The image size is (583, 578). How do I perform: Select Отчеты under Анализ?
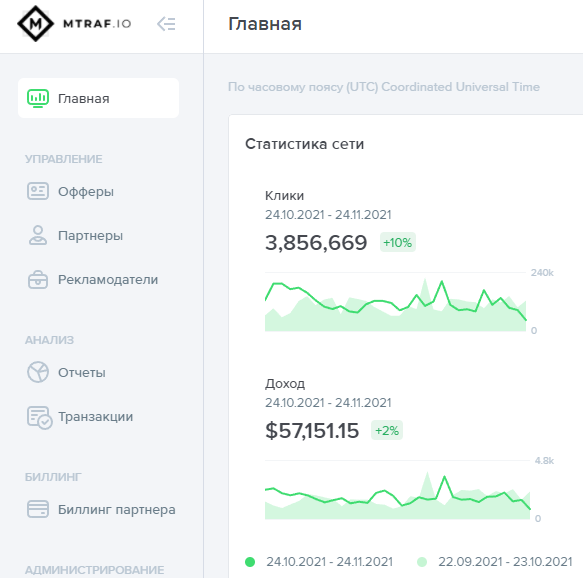pyautogui.click(x=99, y=372)
